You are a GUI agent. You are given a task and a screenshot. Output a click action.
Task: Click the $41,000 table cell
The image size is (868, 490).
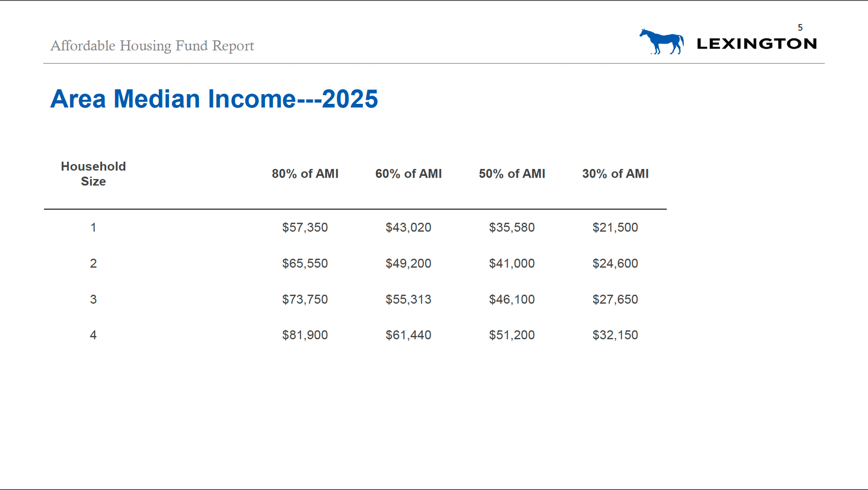[512, 263]
